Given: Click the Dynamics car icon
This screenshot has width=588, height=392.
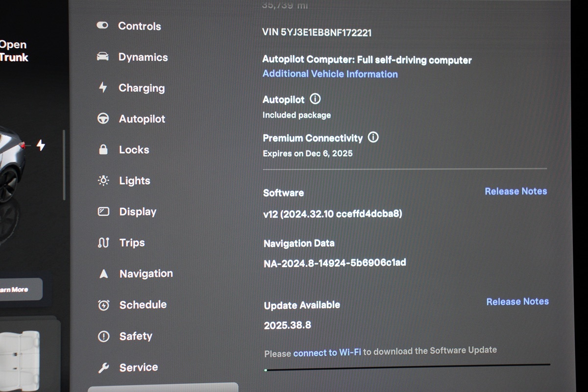Looking at the screenshot, I should (102, 57).
